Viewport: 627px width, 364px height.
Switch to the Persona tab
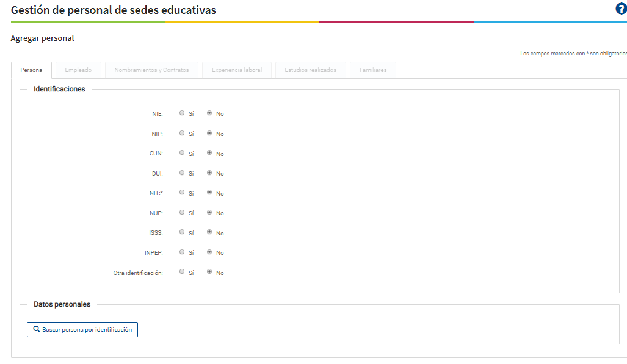(x=31, y=70)
